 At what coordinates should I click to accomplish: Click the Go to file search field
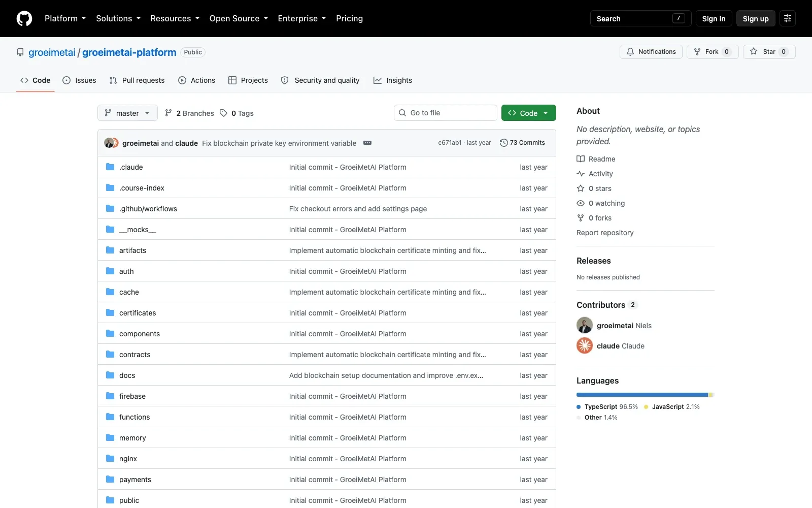(x=446, y=113)
